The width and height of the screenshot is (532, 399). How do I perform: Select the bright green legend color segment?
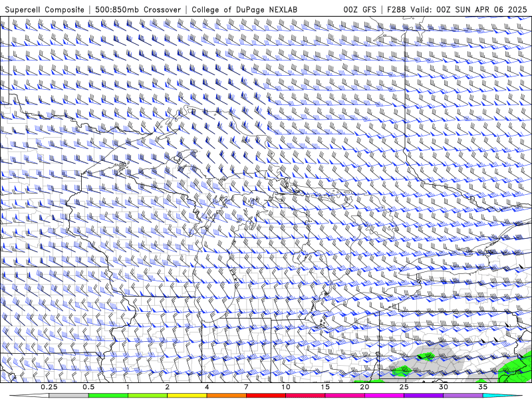(x=108, y=396)
